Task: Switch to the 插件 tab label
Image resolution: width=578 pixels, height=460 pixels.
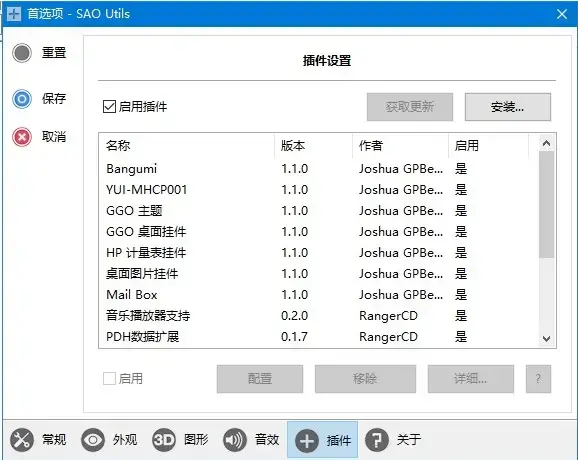Action: pyautogui.click(x=338, y=441)
